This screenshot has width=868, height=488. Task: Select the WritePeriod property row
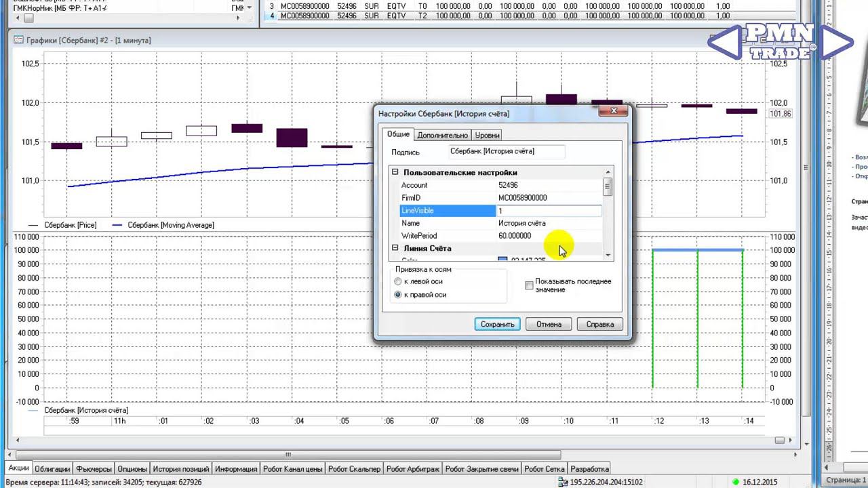click(501, 236)
